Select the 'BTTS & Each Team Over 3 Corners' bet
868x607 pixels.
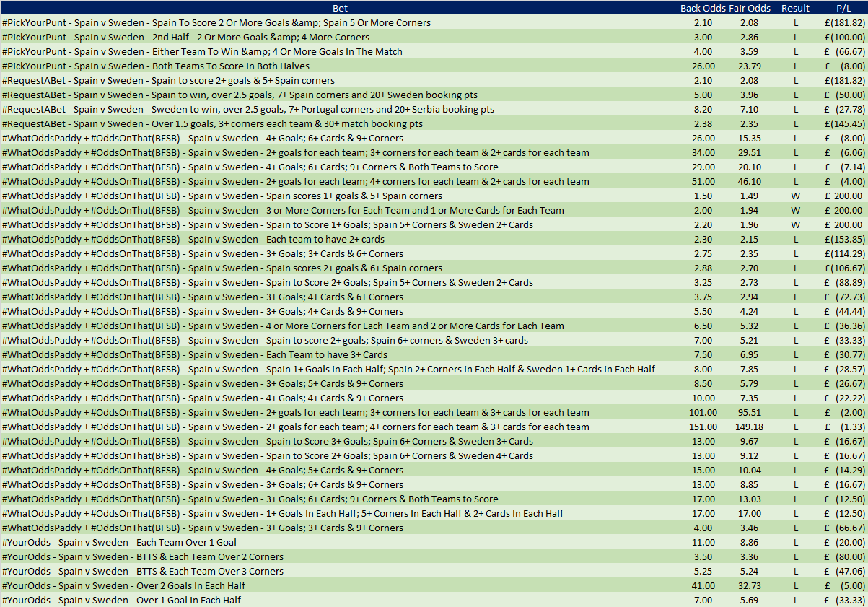[x=143, y=571]
